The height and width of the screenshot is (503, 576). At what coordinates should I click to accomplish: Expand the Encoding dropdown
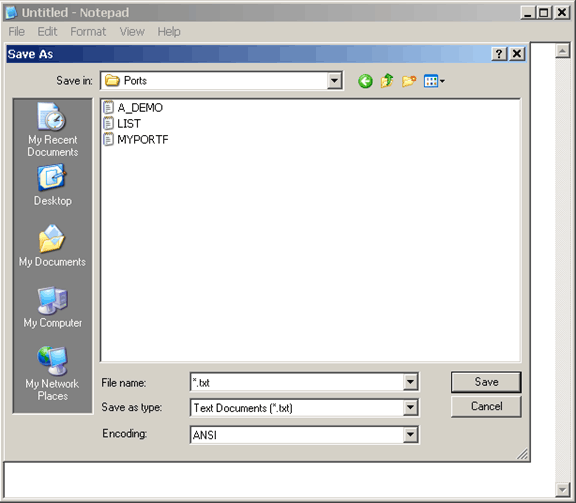pyautogui.click(x=410, y=435)
